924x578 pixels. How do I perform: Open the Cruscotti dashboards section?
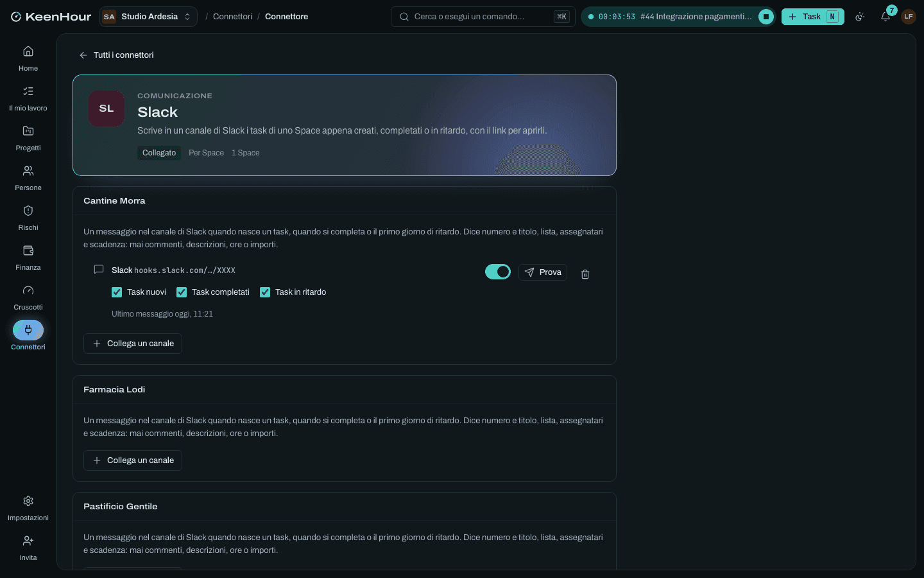(x=28, y=297)
